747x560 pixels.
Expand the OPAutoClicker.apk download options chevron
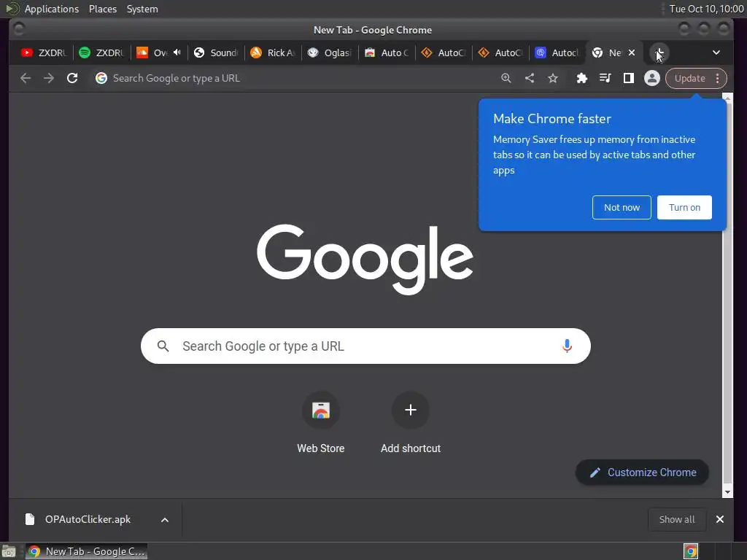164,520
